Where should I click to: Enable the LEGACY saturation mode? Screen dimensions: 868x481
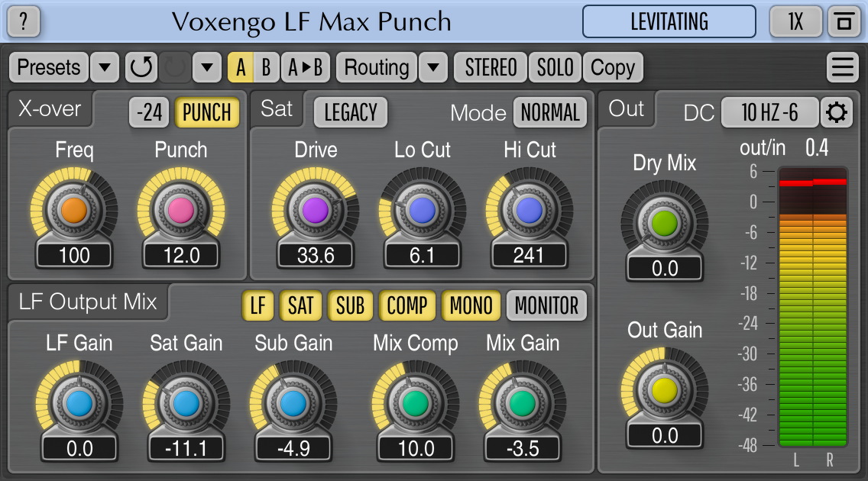(x=351, y=111)
